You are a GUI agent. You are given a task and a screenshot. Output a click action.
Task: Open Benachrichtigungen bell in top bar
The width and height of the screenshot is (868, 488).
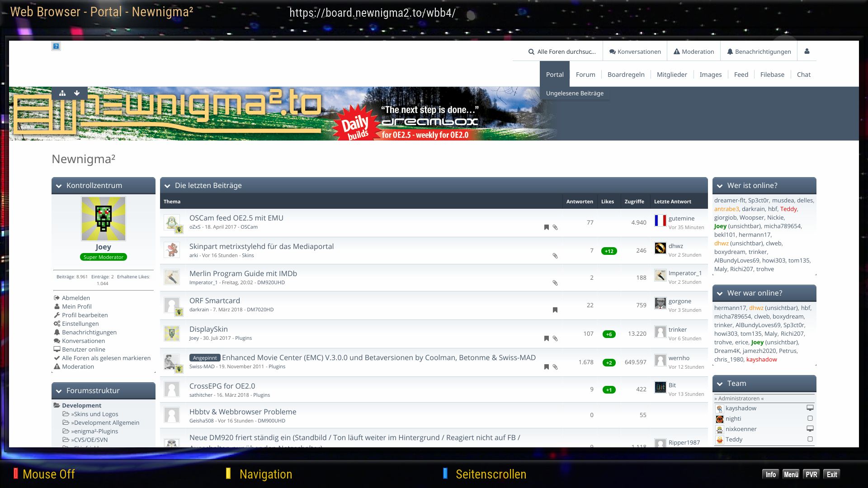759,52
